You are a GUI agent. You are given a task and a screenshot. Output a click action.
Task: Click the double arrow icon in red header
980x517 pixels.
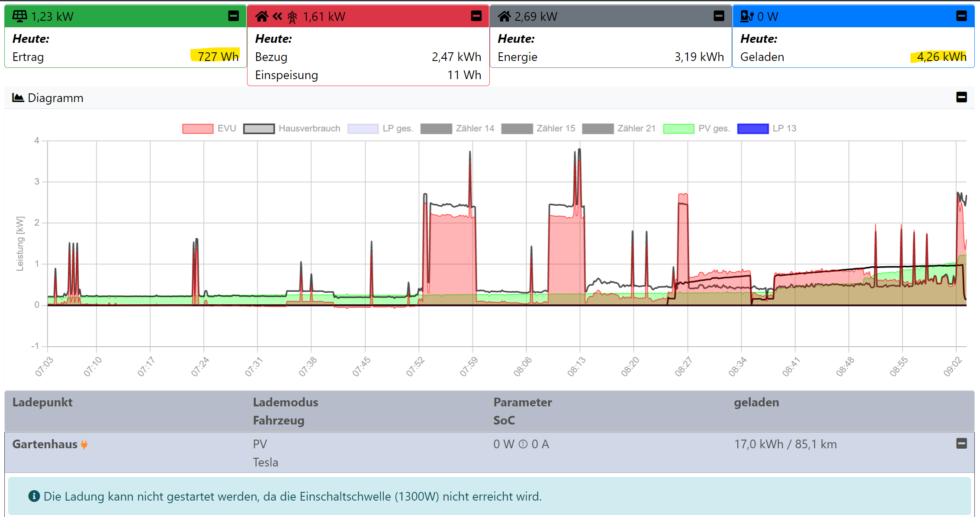coord(277,16)
